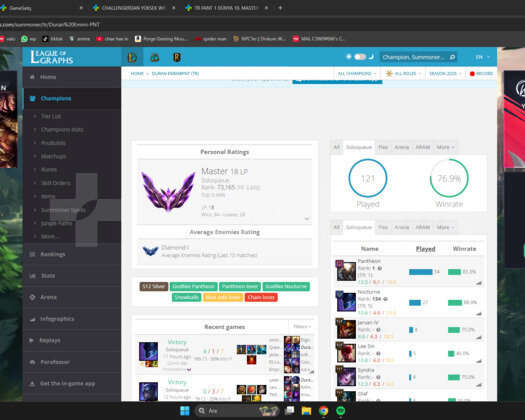This screenshot has height=420, width=525.
Task: Click the Tier List sidebar link
Action: (51, 116)
